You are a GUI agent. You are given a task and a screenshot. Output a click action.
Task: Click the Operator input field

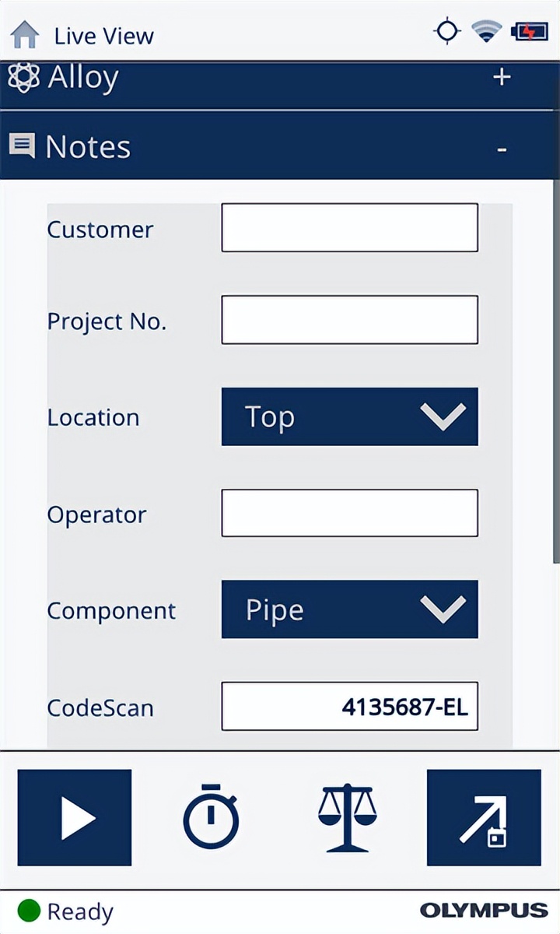tap(350, 513)
